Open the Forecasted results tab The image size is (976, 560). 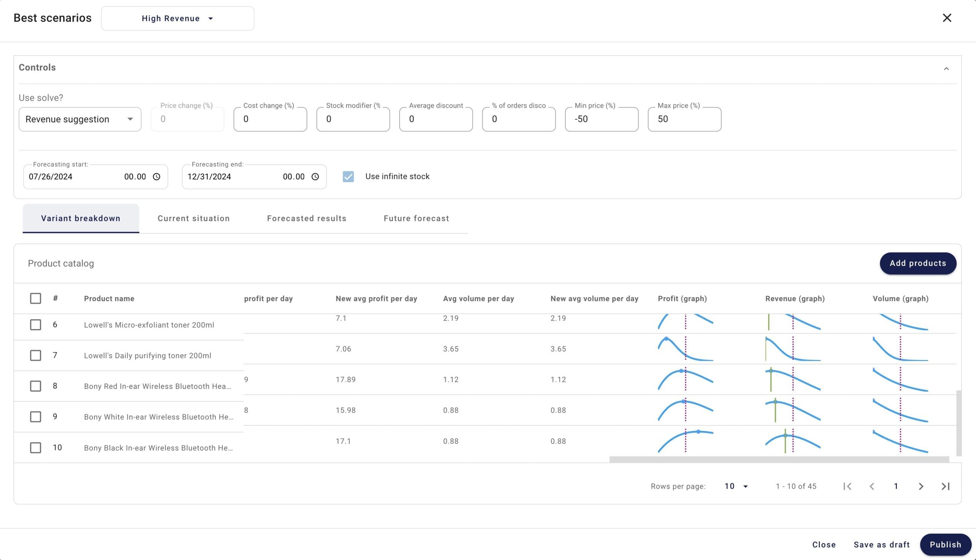pos(307,218)
